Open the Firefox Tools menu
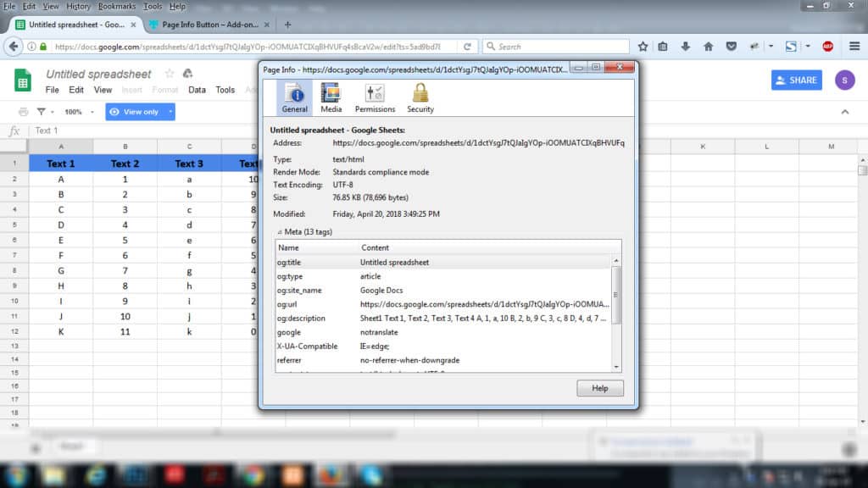 pos(153,6)
